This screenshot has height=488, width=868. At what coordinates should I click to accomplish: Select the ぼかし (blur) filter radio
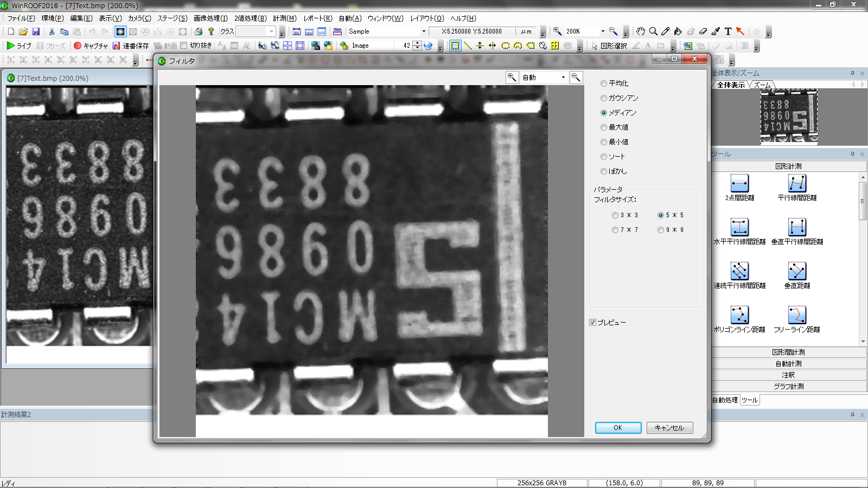pos(604,171)
